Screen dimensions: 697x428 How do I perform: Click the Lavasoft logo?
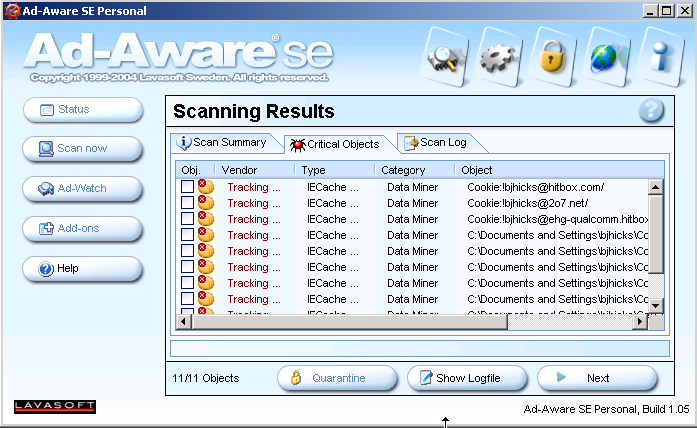point(55,406)
